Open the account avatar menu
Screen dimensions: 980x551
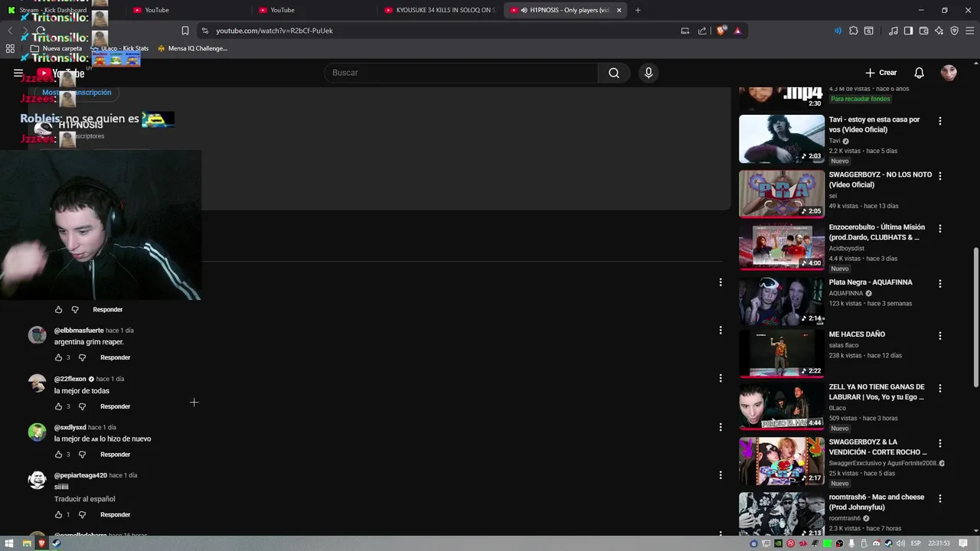tap(949, 73)
